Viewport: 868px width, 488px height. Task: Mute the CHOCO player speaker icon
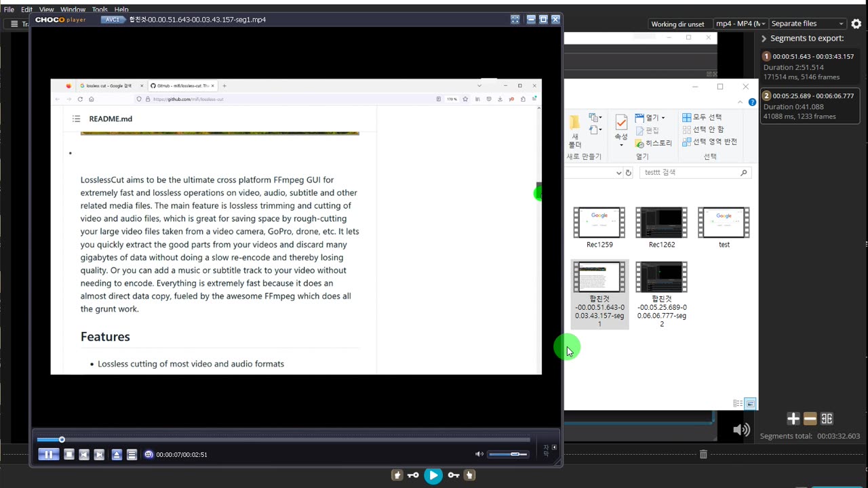click(x=479, y=454)
